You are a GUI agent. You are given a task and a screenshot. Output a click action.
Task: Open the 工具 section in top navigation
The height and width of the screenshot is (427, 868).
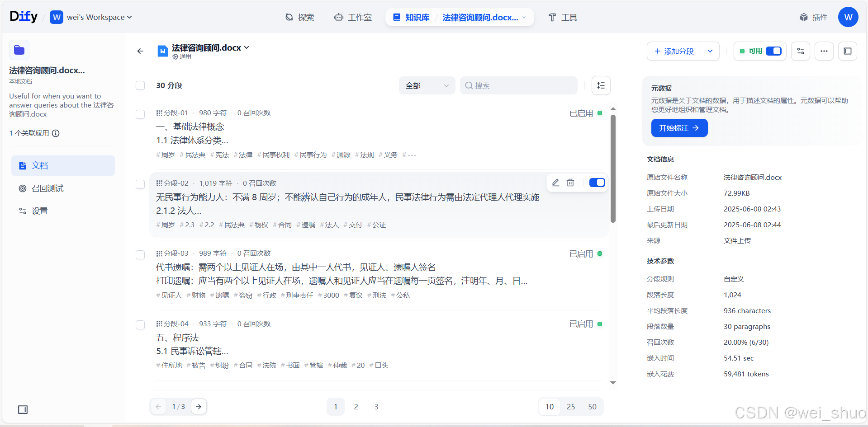click(x=562, y=17)
